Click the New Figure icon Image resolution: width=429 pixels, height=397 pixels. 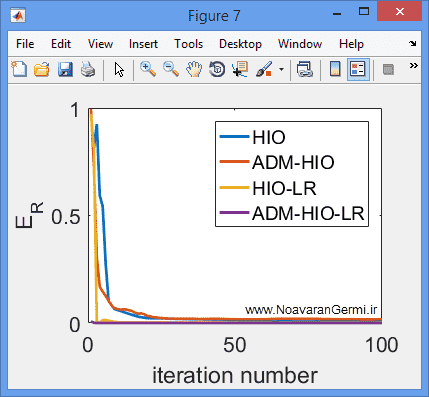click(19, 70)
